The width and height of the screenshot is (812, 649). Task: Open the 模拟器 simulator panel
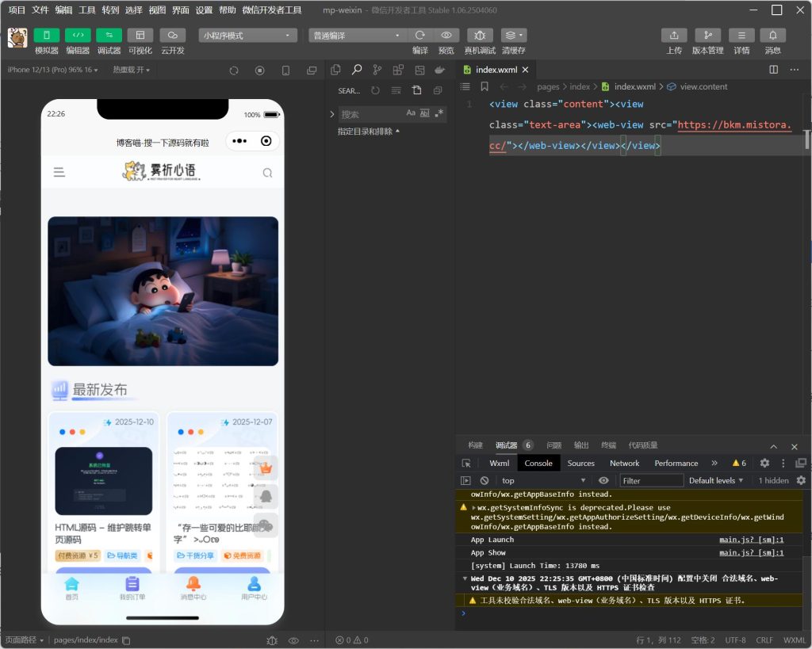(46, 35)
